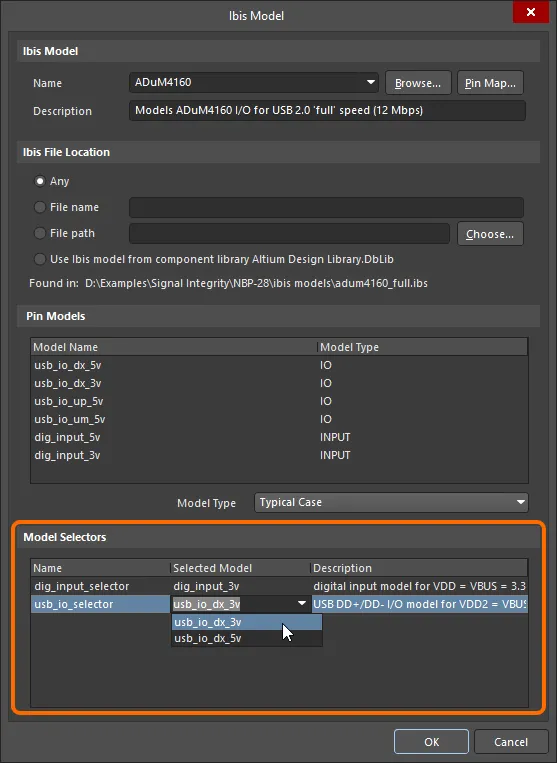Confirm with the OK button
Viewport: 557px width, 763px height.
click(431, 742)
